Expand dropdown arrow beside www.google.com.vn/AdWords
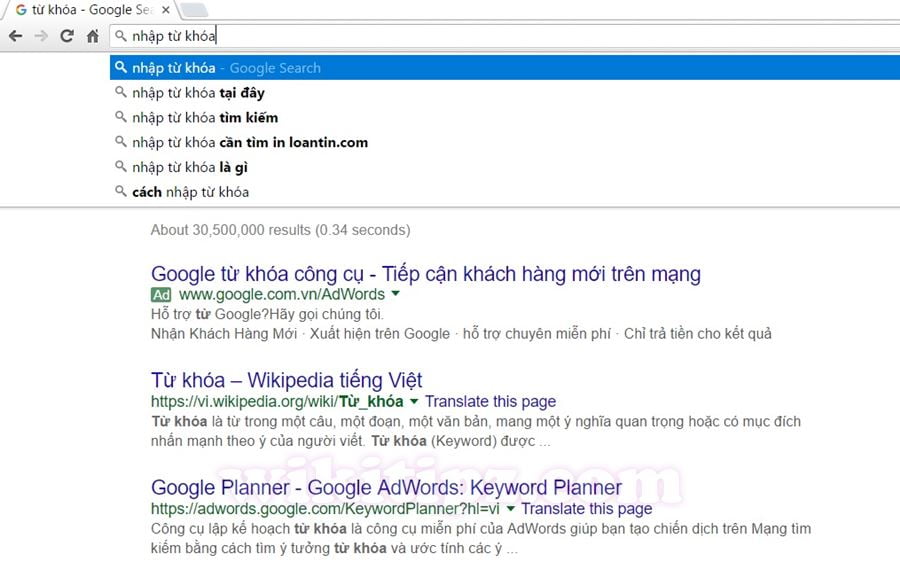 tap(395, 293)
